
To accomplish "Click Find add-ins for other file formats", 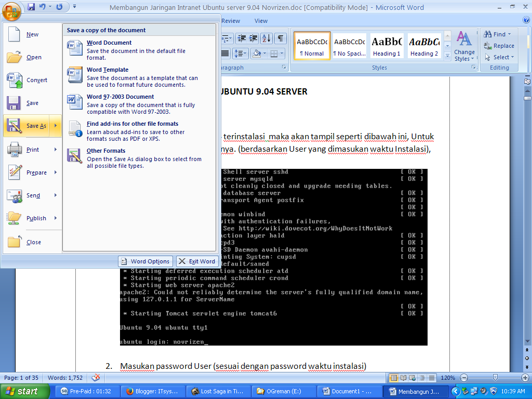I will pyautogui.click(x=139, y=131).
